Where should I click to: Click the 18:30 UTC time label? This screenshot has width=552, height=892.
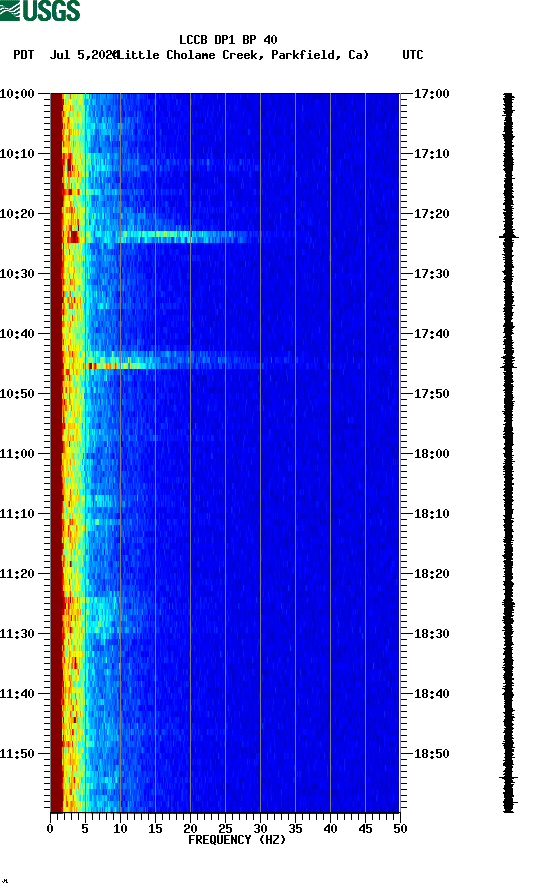point(431,634)
